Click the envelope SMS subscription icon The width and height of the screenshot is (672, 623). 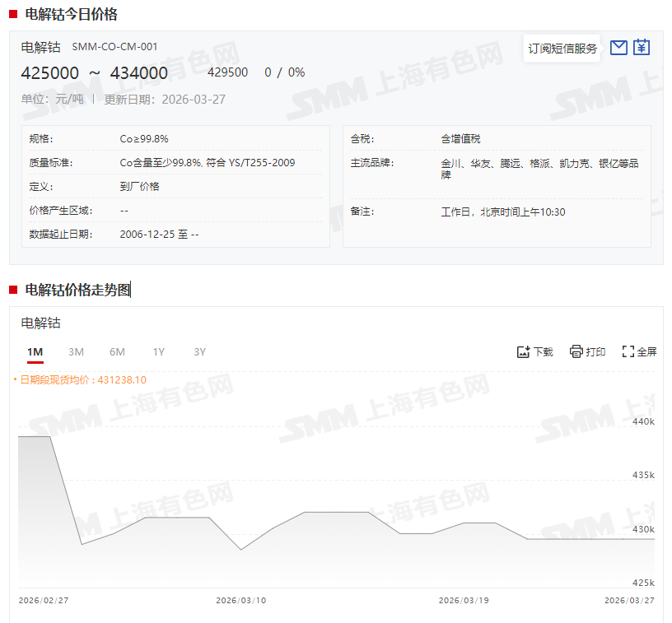(x=618, y=48)
